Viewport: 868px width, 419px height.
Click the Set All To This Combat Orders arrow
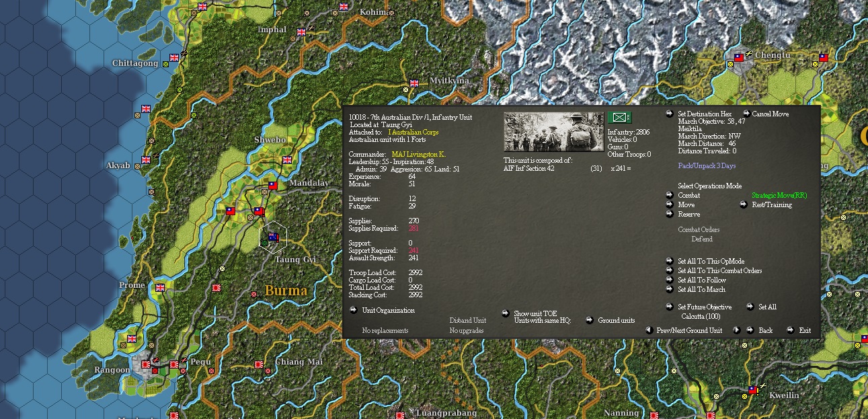670,270
